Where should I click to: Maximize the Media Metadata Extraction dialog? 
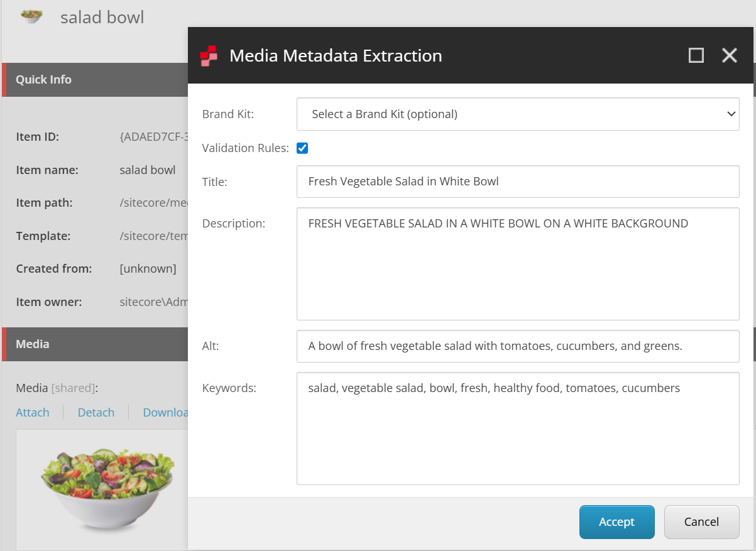(696, 56)
